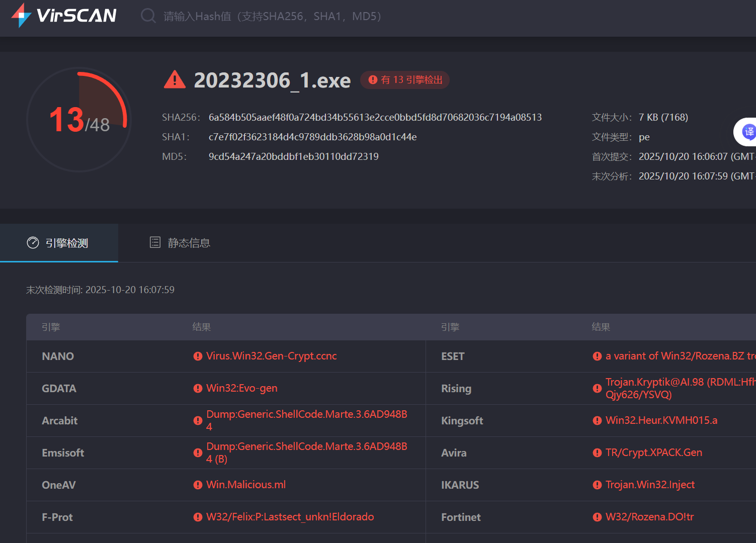Click the red warning triangle beside filename
Image resolution: width=756 pixels, height=543 pixels.
(175, 79)
